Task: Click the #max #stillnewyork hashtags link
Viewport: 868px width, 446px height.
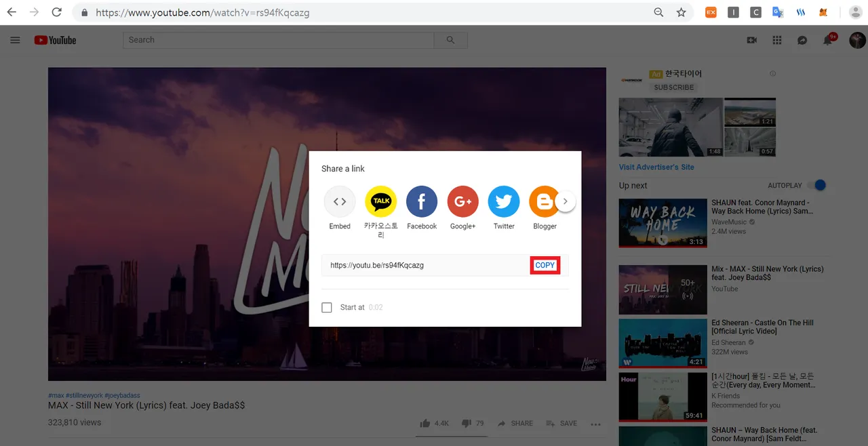Action: 94,395
